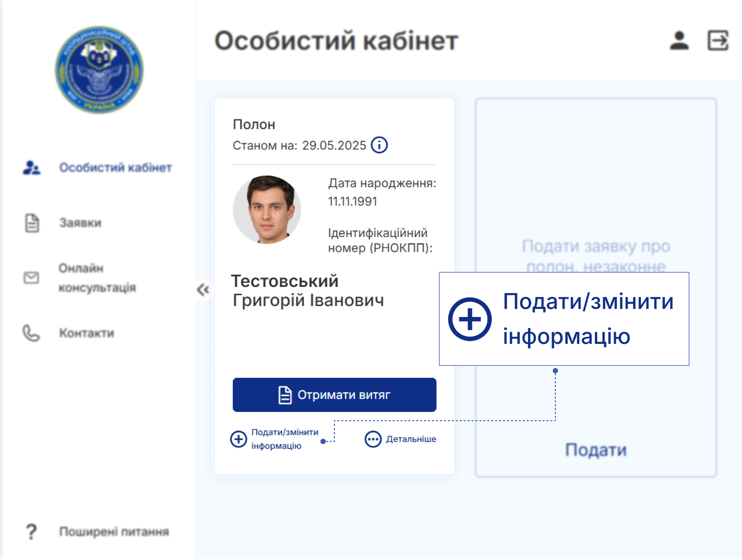Image resolution: width=742 pixels, height=560 pixels.
Task: Click the phone icon beside Контакти
Action: pyautogui.click(x=31, y=333)
